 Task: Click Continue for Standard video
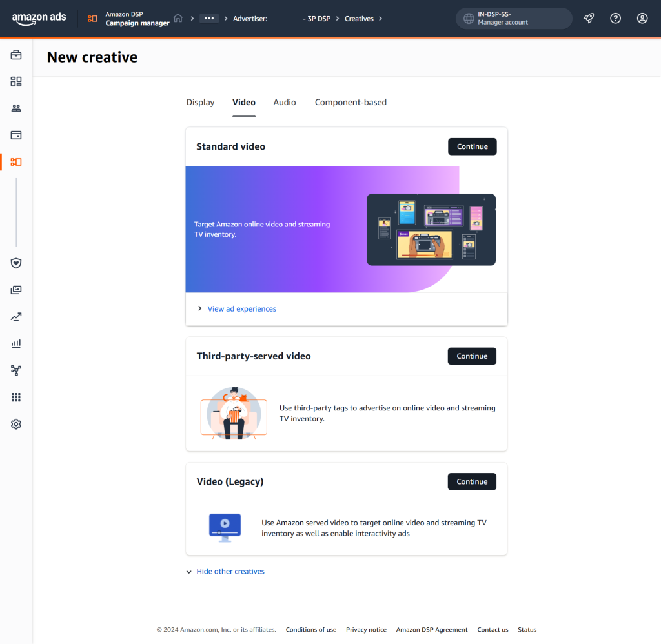point(472,146)
